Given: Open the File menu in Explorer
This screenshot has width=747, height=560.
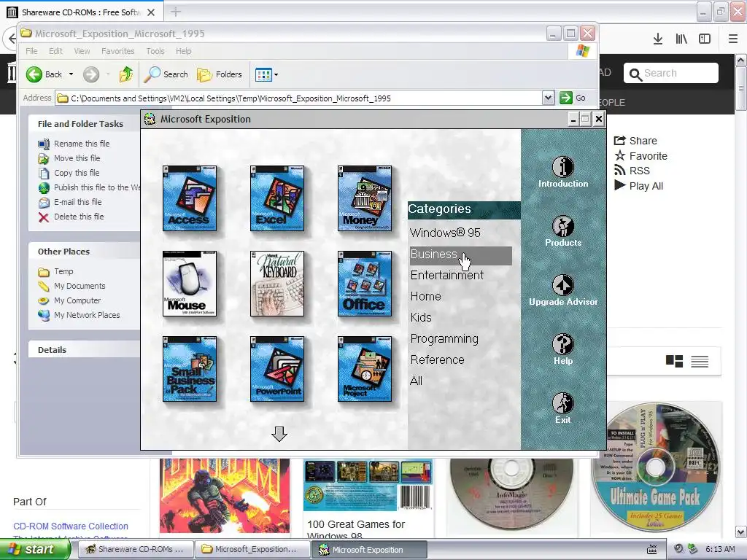Looking at the screenshot, I should point(31,51).
